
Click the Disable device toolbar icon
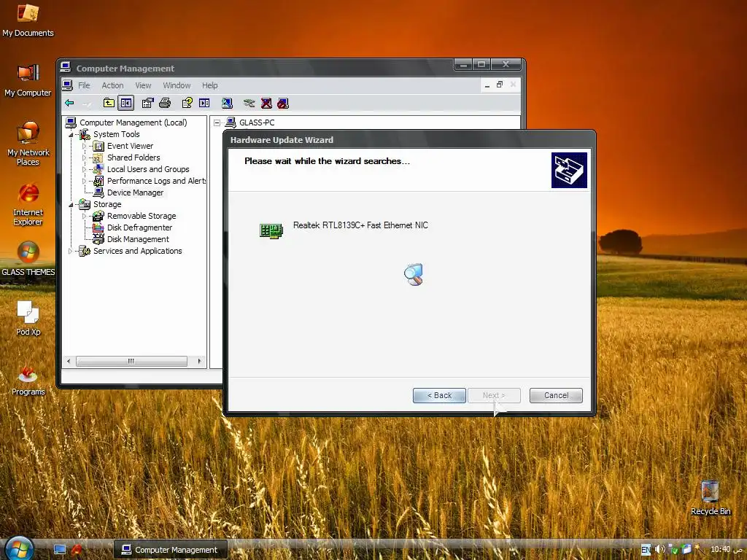[283, 103]
